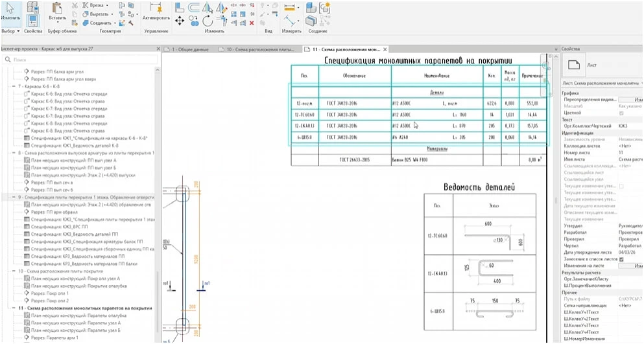The height and width of the screenshot is (344, 644).
Task: Close the '11 - Схема расположения мон...' tab
Action: (385, 49)
